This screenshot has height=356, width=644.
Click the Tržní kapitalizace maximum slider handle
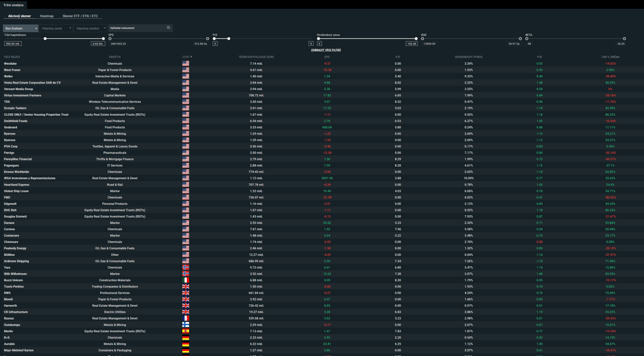(104, 38)
